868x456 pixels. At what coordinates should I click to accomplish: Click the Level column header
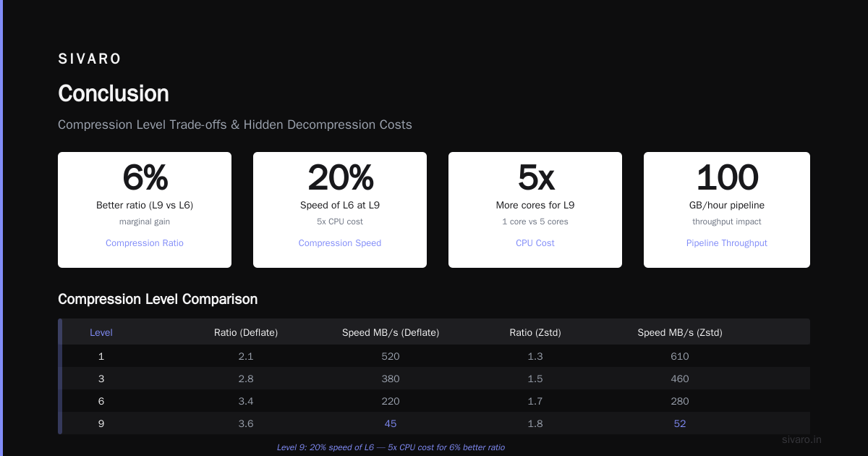coord(101,333)
